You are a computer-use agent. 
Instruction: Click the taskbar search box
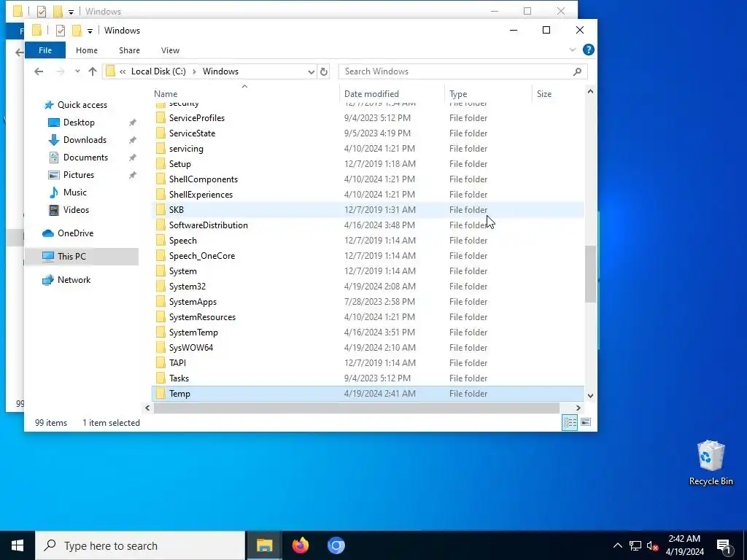[x=140, y=545]
